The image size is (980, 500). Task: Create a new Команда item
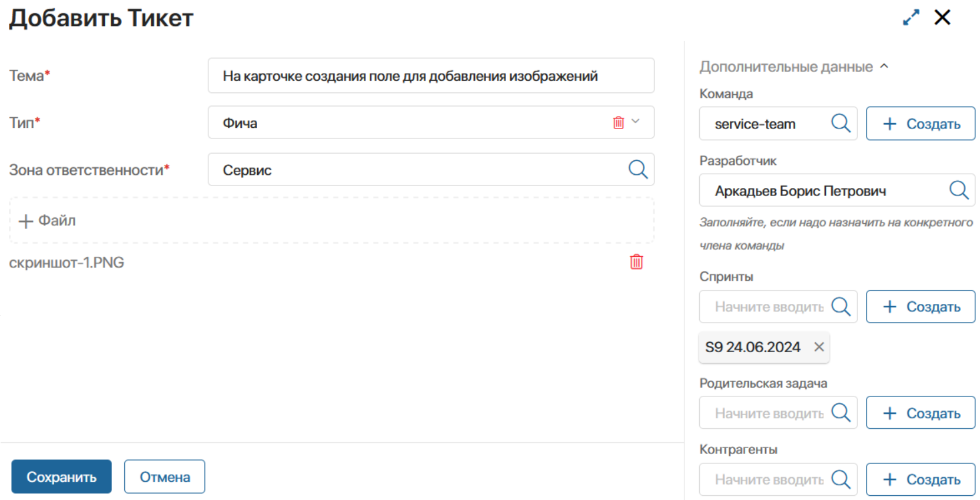[921, 124]
